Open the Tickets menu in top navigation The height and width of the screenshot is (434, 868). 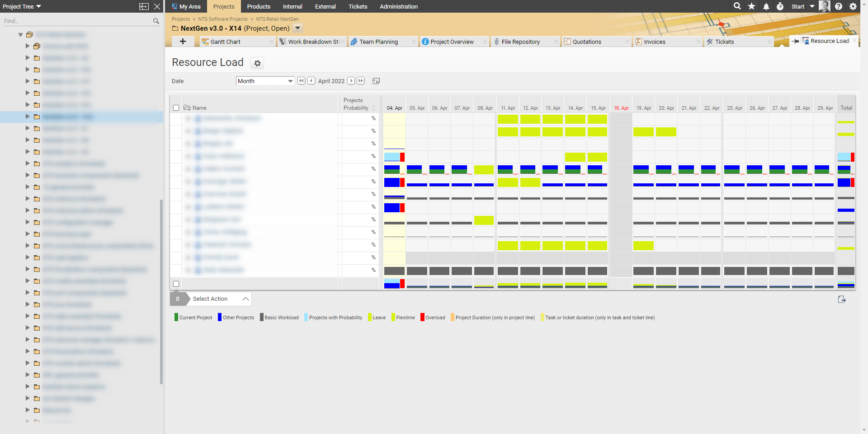(x=358, y=6)
